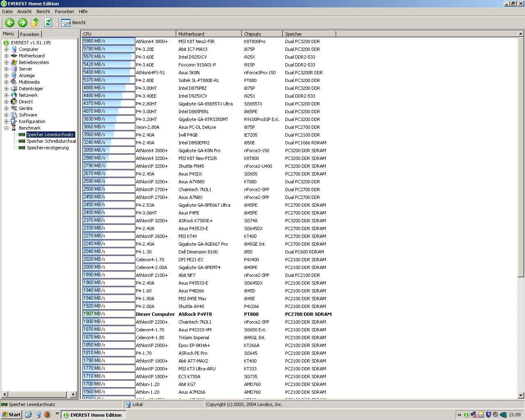Select Speicher Schreibdurchsatz tree item
525x420 pixels.
(52, 141)
